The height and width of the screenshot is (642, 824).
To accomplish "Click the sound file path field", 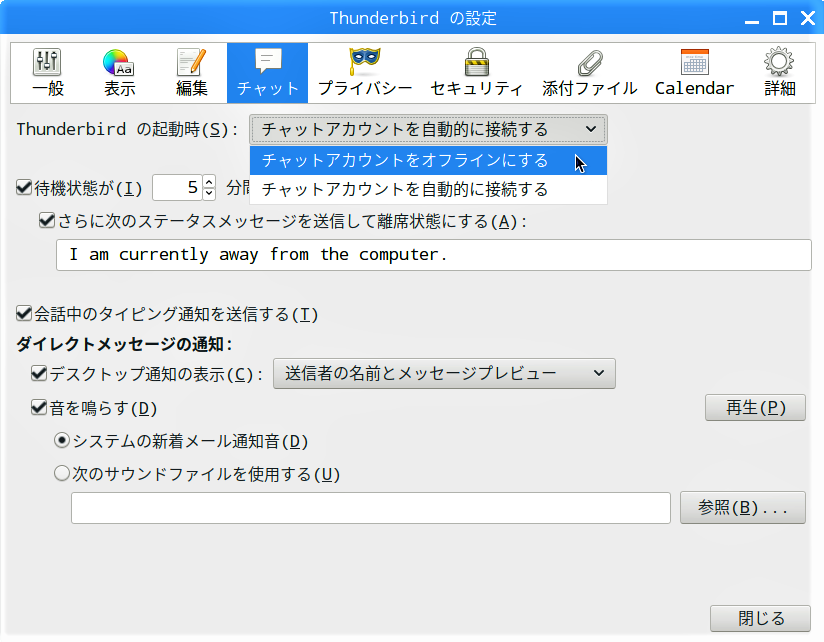I will [x=370, y=508].
